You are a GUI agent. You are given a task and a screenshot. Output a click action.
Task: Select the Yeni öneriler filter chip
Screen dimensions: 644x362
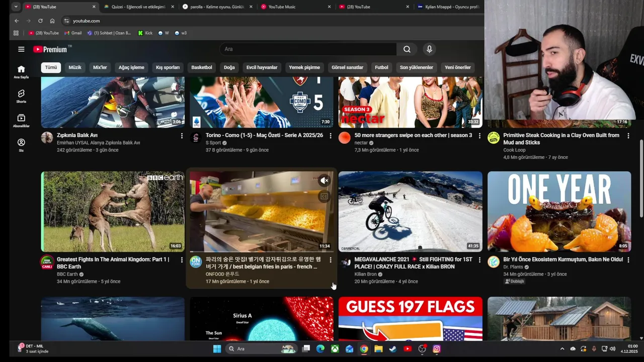(458, 67)
